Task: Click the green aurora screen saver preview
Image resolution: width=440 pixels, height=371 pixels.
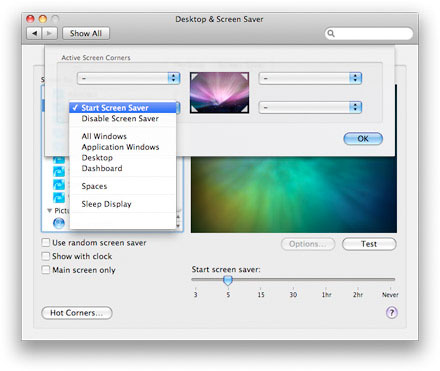Action: coord(294,194)
